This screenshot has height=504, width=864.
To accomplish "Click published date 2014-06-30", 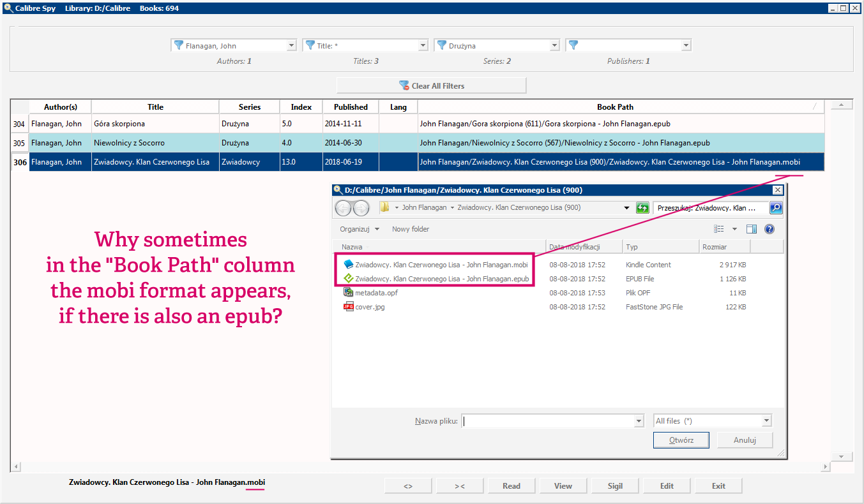I will click(x=351, y=143).
